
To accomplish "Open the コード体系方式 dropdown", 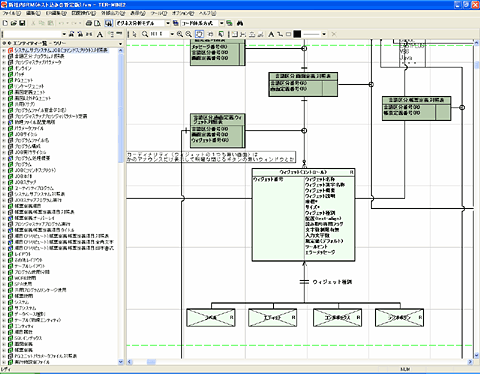I will point(221,23).
